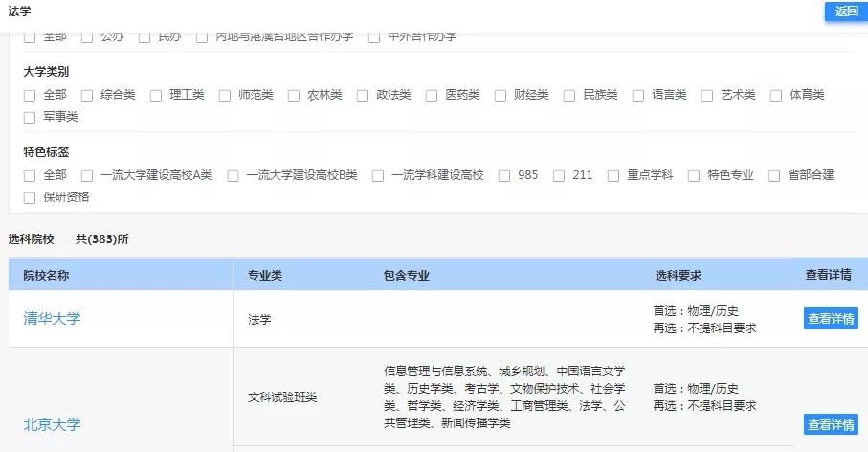Check the 军事类 checkbox
The height and width of the screenshot is (452, 868).
point(30,118)
